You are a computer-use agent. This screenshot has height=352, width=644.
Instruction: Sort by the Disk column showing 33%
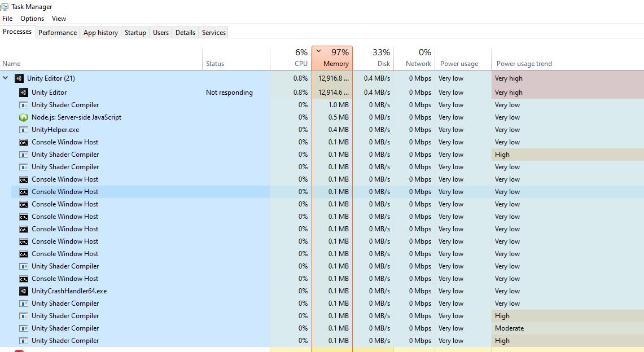(373, 58)
